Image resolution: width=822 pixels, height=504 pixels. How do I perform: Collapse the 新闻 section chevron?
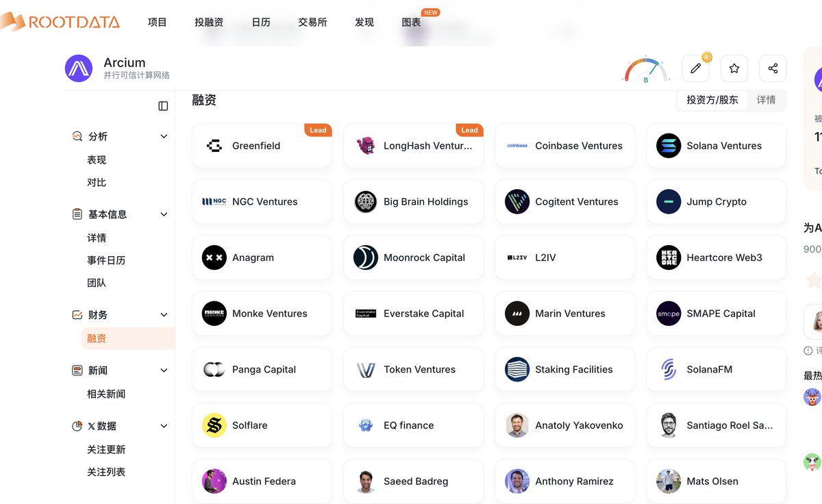coord(164,370)
